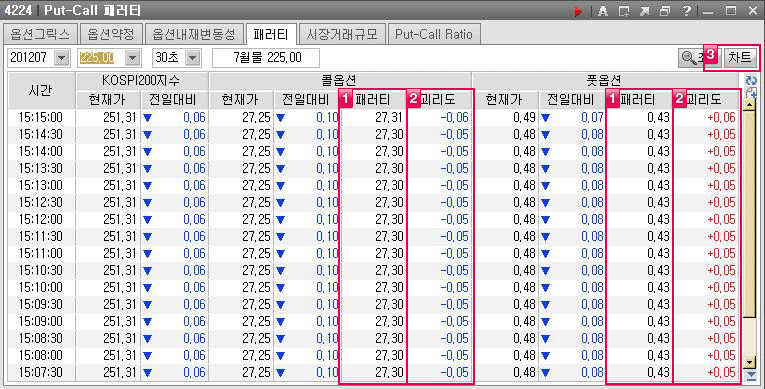Select the 옵션내재변동성 tab
This screenshot has width=765, height=389.
click(194, 34)
